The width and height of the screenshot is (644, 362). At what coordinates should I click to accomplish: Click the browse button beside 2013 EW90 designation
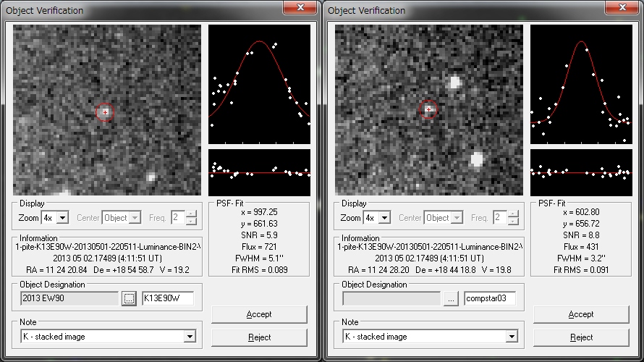[x=129, y=299]
